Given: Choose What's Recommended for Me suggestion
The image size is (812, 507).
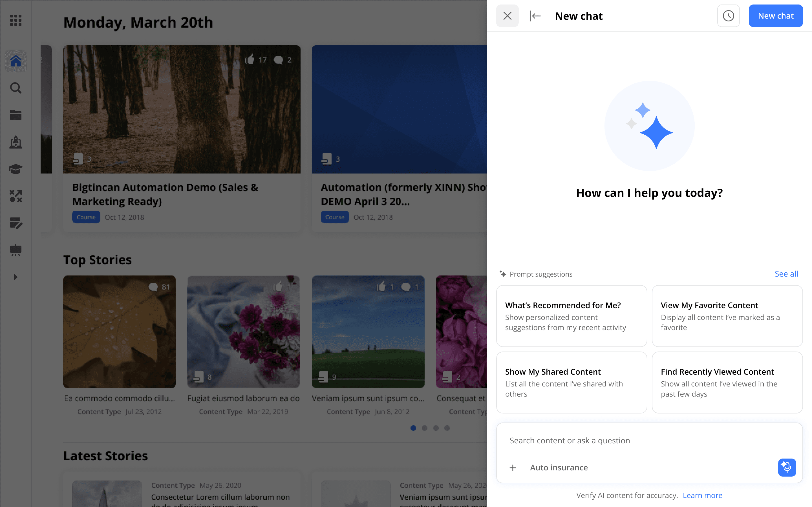Looking at the screenshot, I should pyautogui.click(x=572, y=316).
